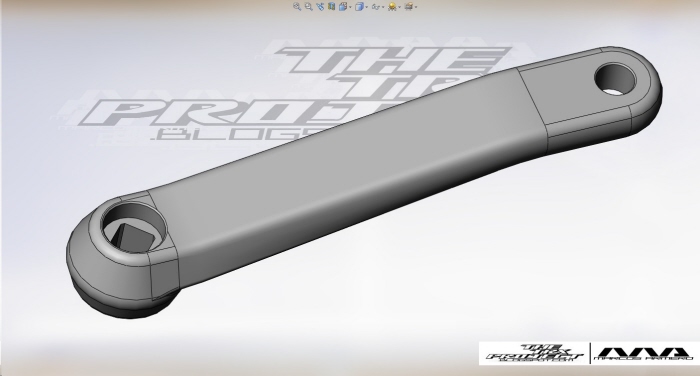Click The Trix Project logo at bottom right
This screenshot has height=376, width=700.
pos(534,353)
